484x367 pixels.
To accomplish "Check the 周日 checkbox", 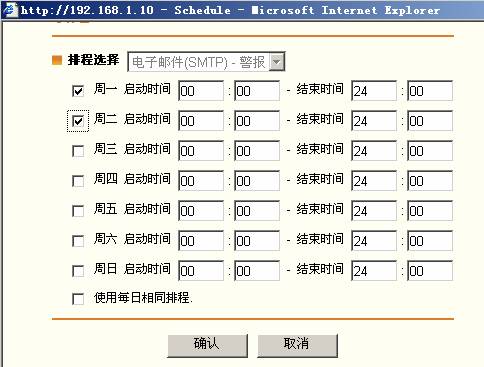I will coord(78,271).
